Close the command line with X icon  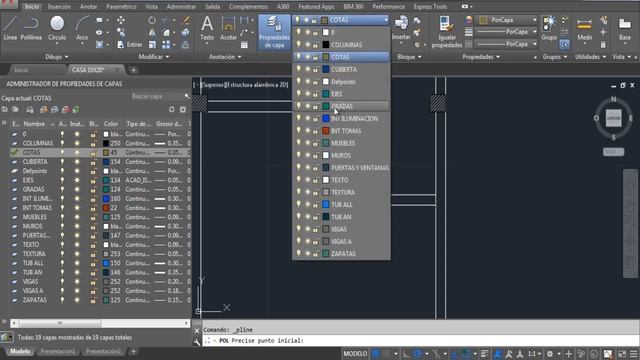coord(197,331)
